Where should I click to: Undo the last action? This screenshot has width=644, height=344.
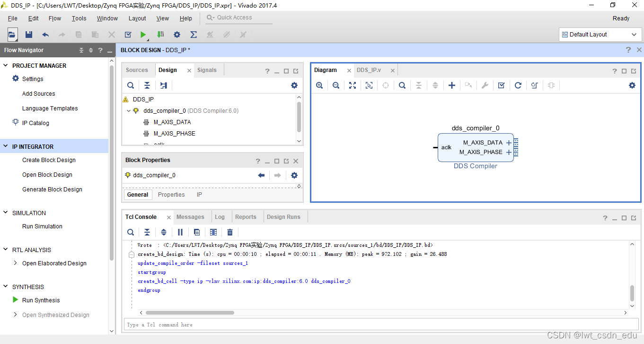coord(45,35)
